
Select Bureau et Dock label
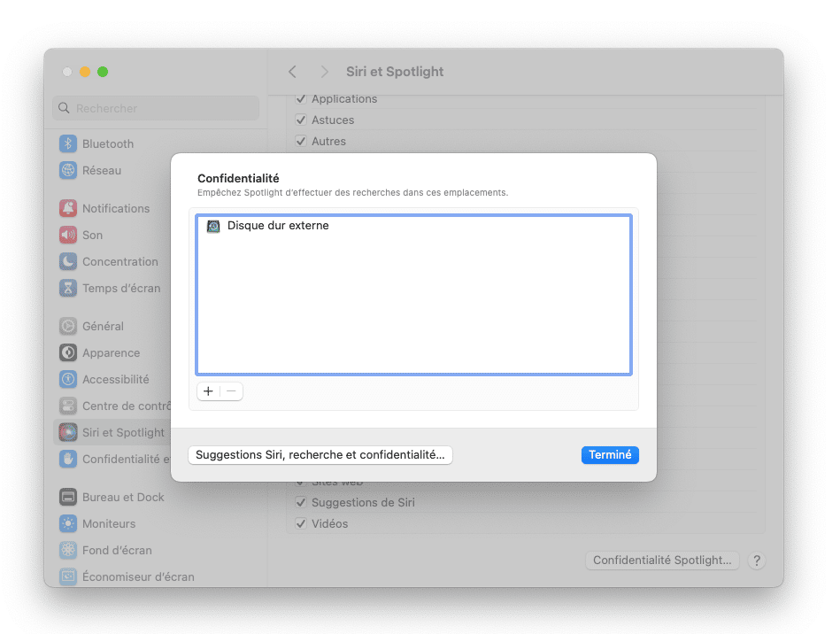tap(123, 497)
